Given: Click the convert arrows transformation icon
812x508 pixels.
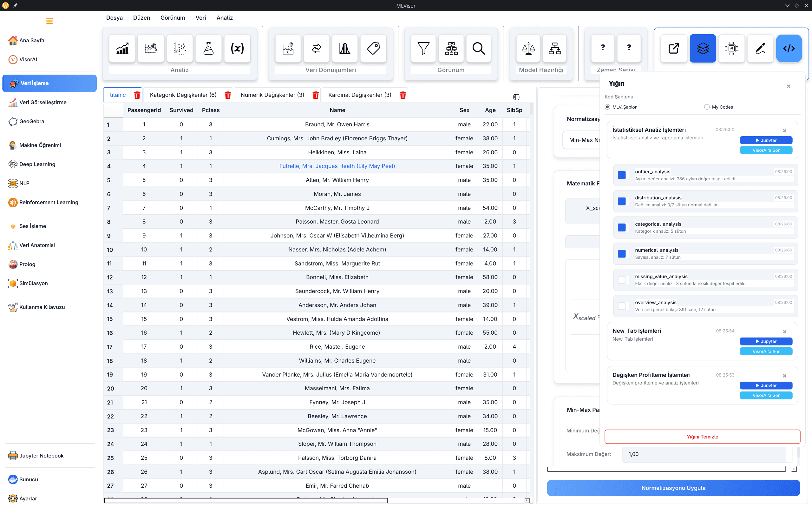Looking at the screenshot, I should [317, 48].
